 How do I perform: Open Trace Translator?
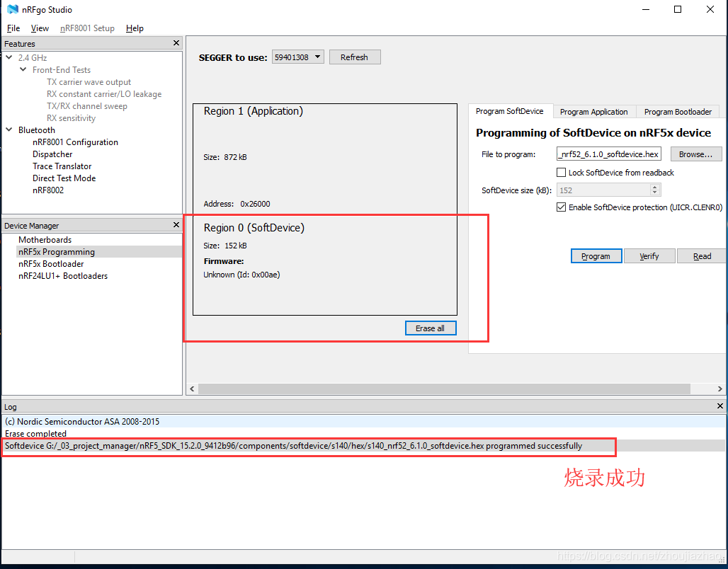coord(62,166)
